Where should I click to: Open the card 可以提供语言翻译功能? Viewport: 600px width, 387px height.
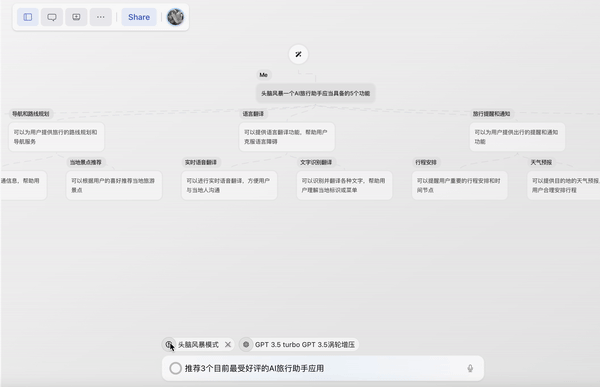287,137
